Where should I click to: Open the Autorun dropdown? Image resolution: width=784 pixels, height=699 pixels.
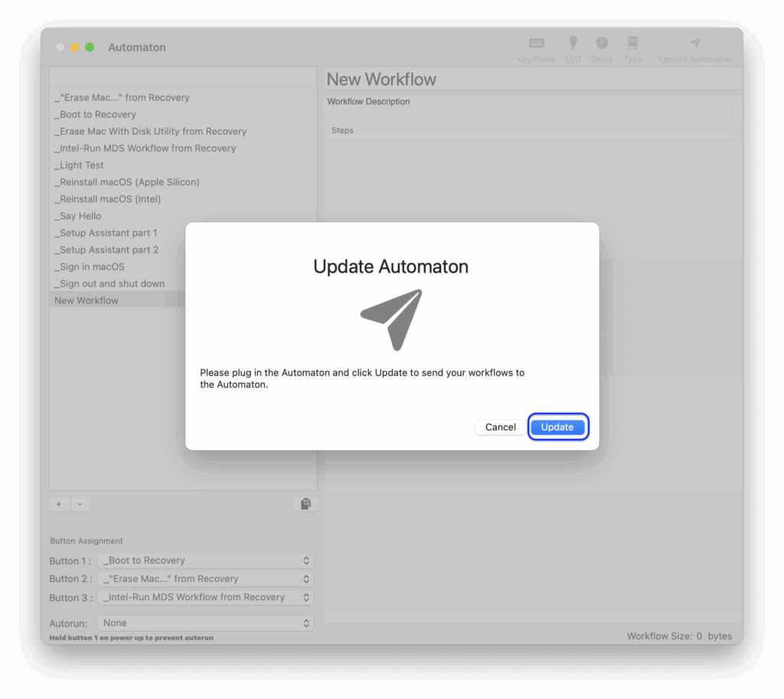point(205,623)
